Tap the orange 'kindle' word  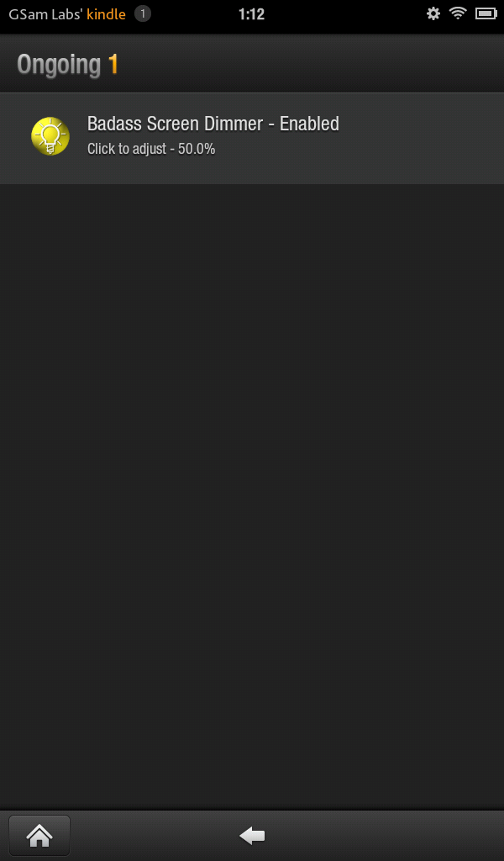(x=106, y=14)
